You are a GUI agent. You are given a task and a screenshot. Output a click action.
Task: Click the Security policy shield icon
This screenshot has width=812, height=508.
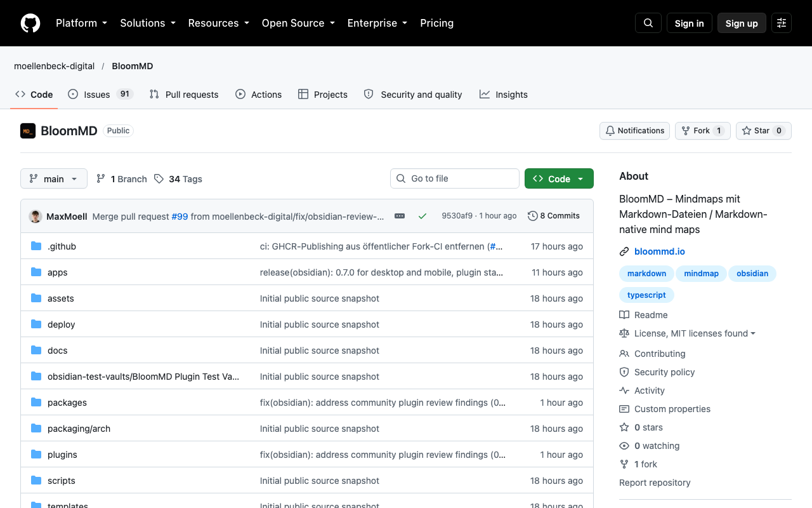[624, 372]
